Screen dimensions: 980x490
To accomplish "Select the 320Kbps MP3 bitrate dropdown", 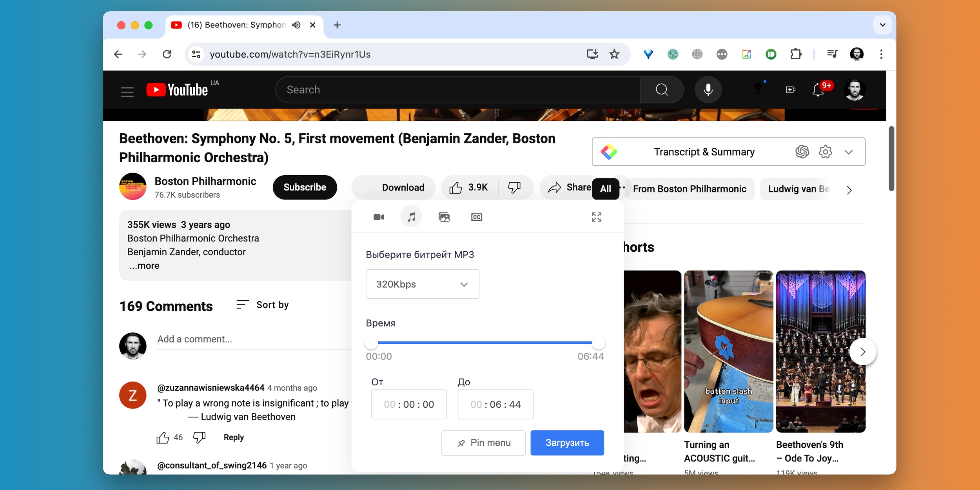I will [x=422, y=284].
